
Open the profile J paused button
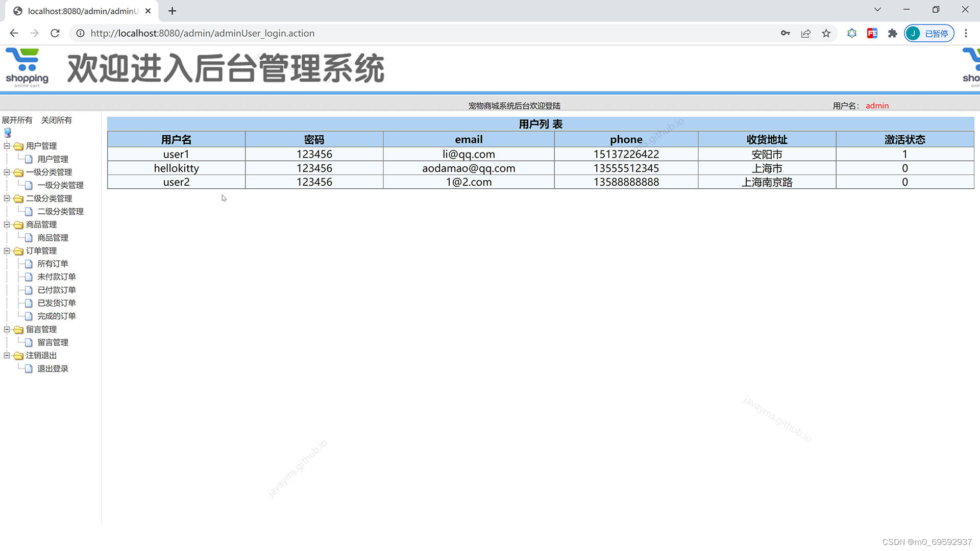[929, 33]
